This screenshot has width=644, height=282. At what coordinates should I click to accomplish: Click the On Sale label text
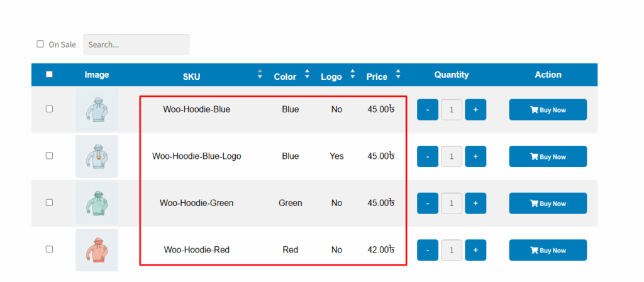tap(62, 45)
